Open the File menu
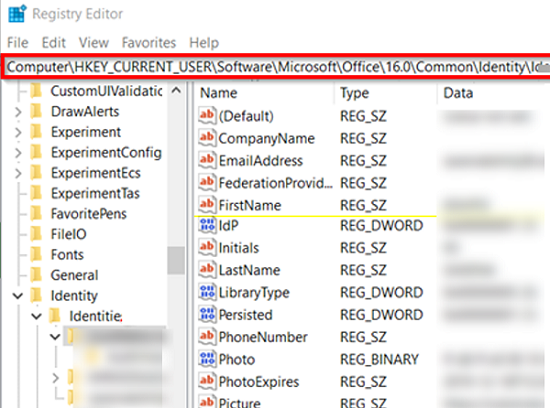This screenshot has height=408, width=550. click(18, 43)
